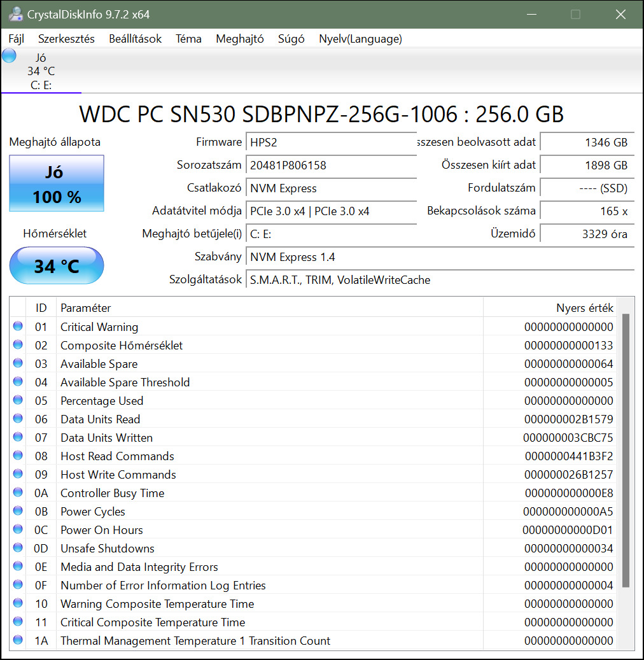Click the S.M.A.R.T., TRIM features field

440,280
